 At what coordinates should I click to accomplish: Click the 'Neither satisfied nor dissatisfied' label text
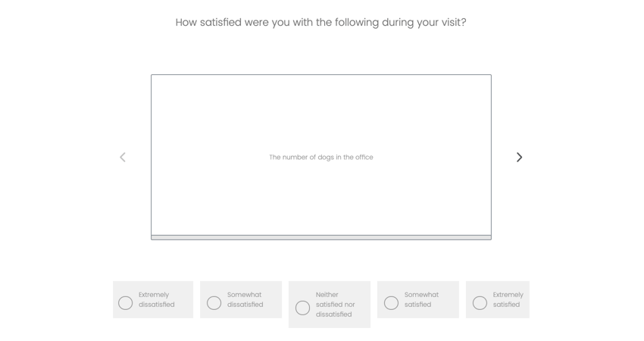coord(335,305)
